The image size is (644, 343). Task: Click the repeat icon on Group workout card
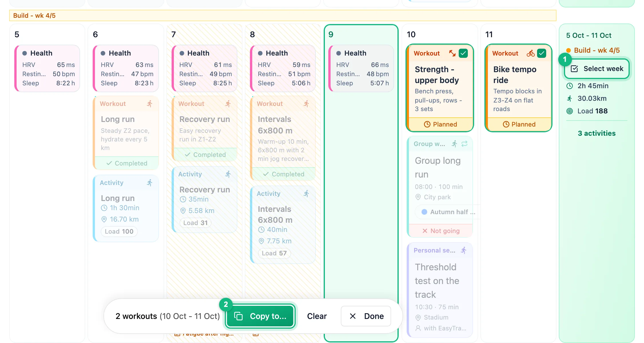pyautogui.click(x=464, y=144)
